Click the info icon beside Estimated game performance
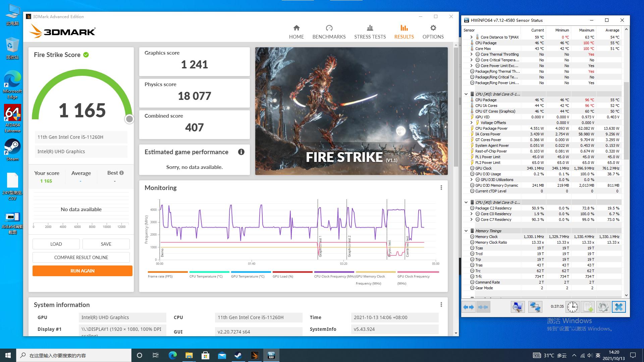This screenshot has height=362, width=644. tap(241, 152)
